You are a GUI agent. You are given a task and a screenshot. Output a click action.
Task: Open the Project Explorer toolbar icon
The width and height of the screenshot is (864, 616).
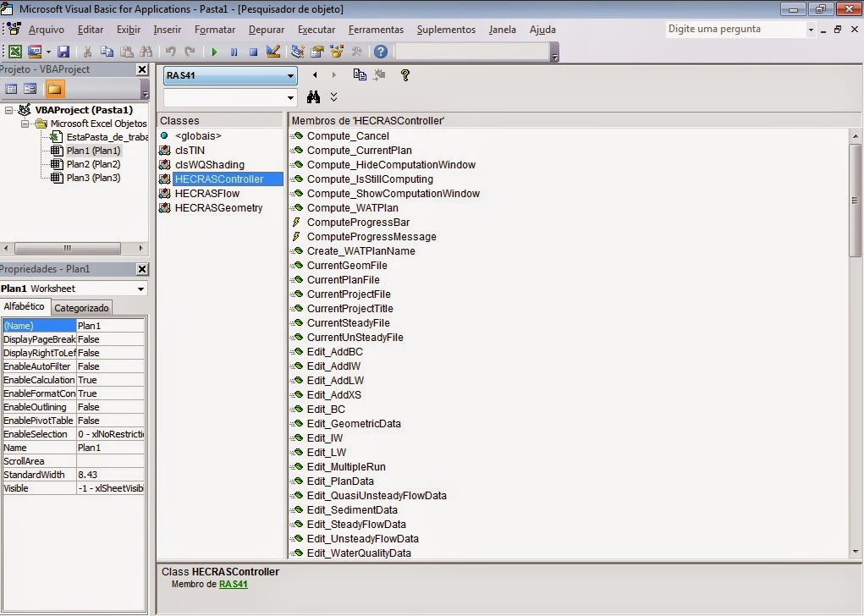(297, 52)
